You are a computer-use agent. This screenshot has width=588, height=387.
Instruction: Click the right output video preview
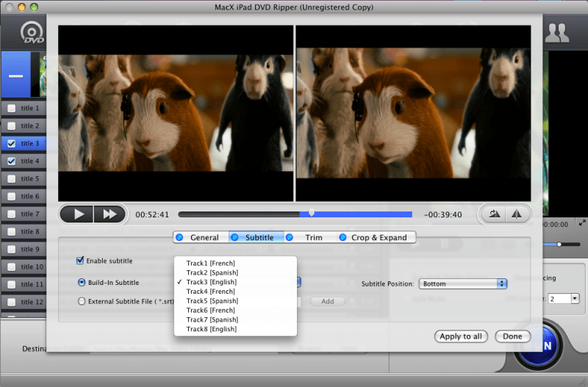coord(413,114)
